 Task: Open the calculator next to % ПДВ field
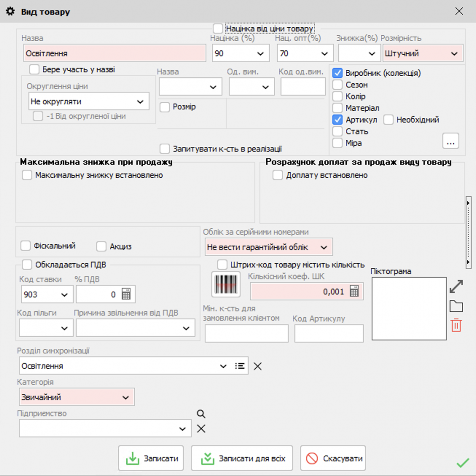tap(126, 294)
